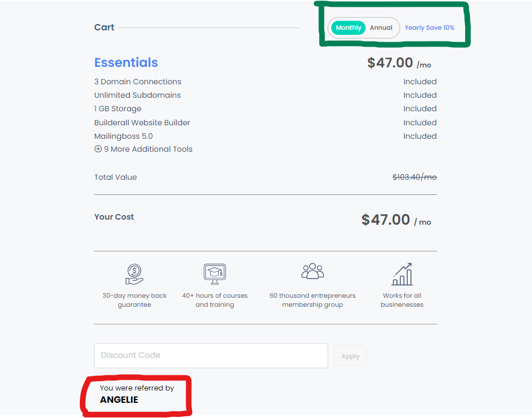Click the graduation cap courses icon
Viewport: 532px width, 418px height.
tap(214, 274)
